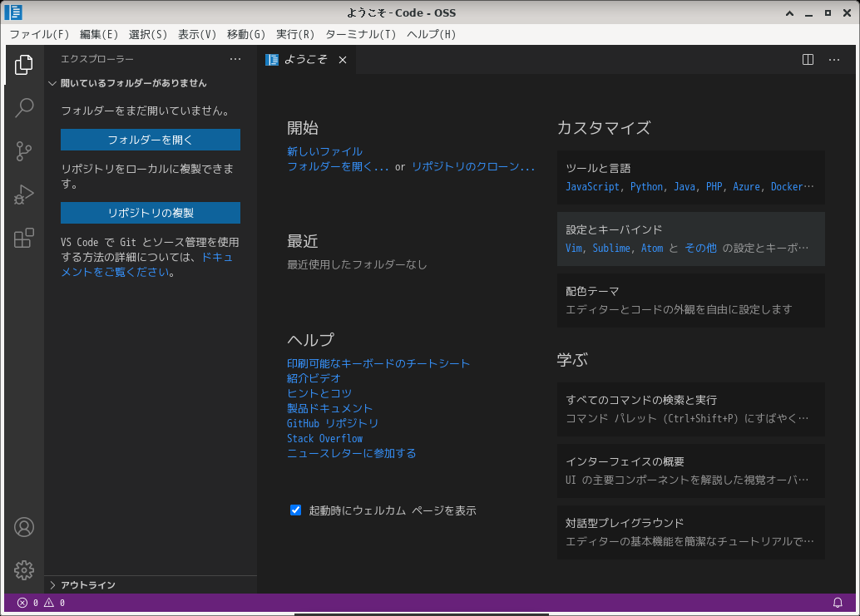Uncheck 起動時にウェルカム ページを表示 checkbox
This screenshot has width=860, height=616.
[295, 510]
